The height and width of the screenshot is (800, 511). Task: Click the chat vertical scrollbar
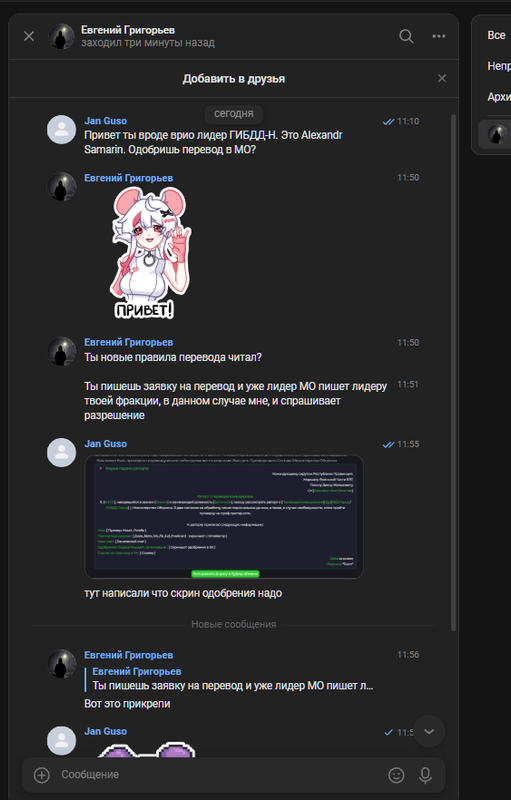coord(453,372)
